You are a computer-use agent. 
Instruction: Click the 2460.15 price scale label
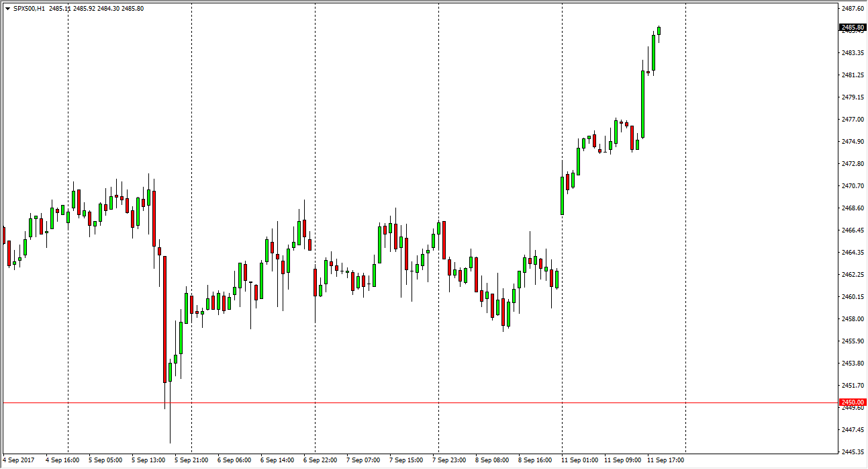pyautogui.click(x=851, y=296)
